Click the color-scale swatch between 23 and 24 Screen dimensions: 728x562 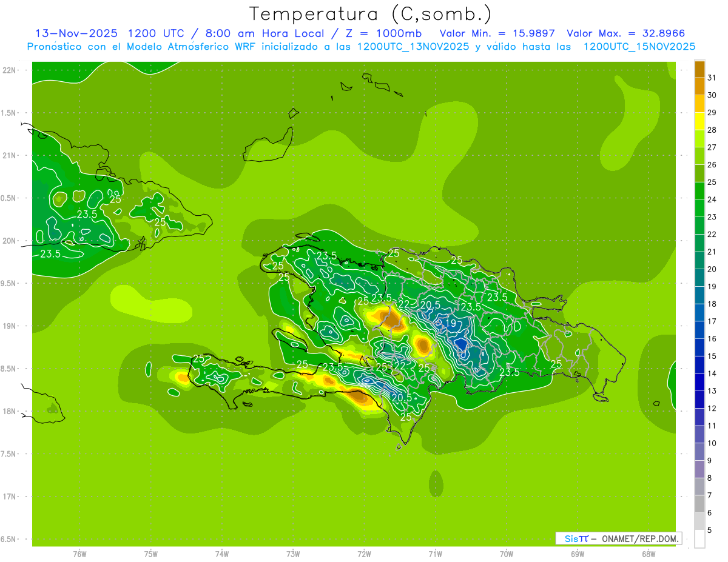699,208
